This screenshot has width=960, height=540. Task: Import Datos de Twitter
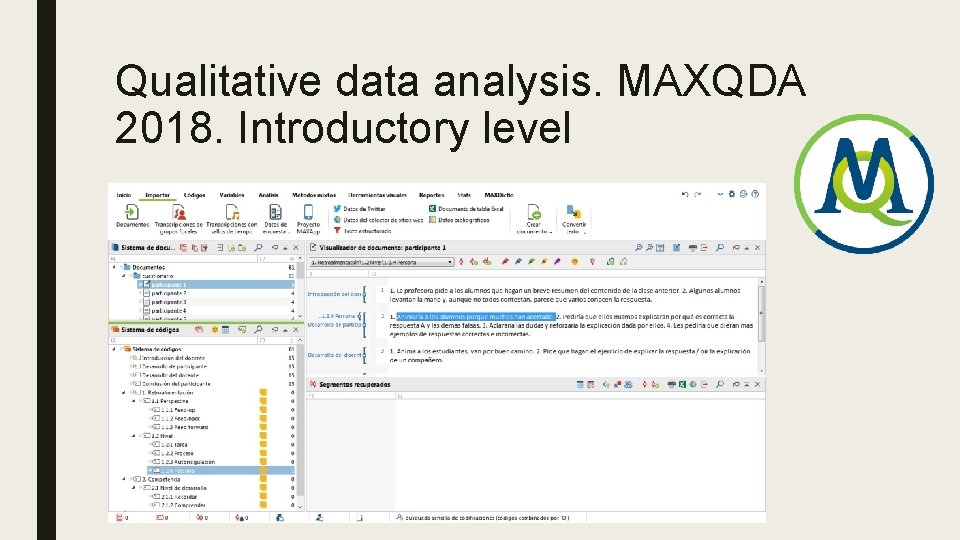[359, 209]
